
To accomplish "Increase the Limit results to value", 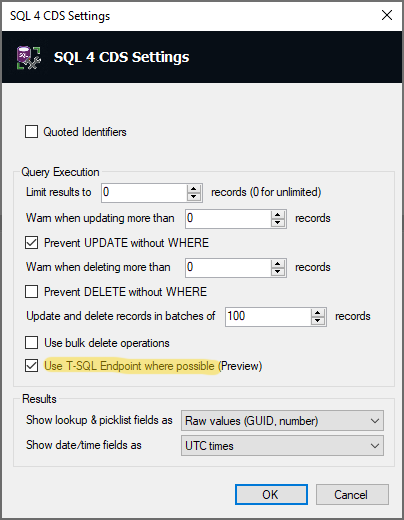I will 194,189.
